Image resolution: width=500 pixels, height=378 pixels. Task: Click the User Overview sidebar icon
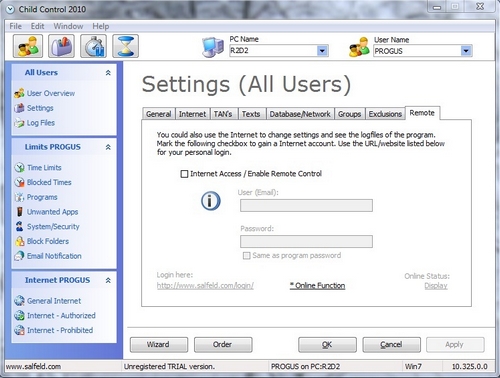[19, 93]
